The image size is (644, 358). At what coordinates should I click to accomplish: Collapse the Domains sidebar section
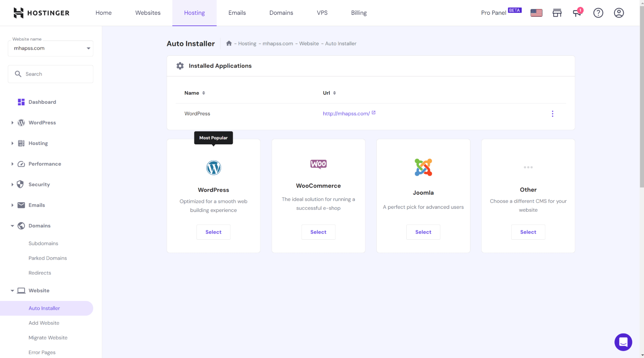click(x=12, y=226)
